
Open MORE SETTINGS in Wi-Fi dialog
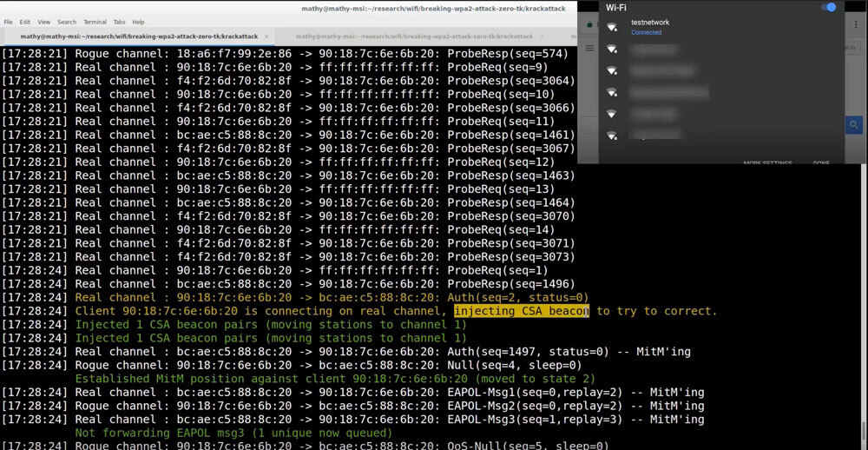coord(767,162)
